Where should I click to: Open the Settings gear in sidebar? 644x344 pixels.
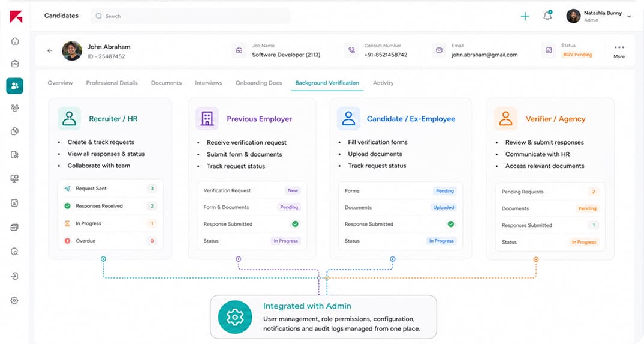click(x=15, y=300)
